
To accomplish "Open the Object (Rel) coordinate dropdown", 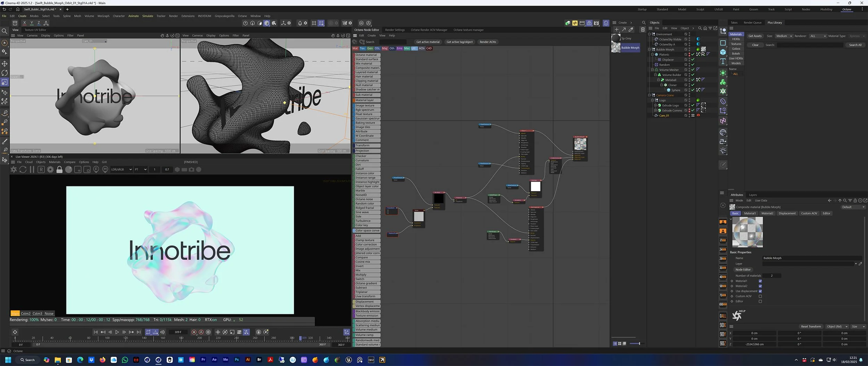I will click(x=837, y=326).
